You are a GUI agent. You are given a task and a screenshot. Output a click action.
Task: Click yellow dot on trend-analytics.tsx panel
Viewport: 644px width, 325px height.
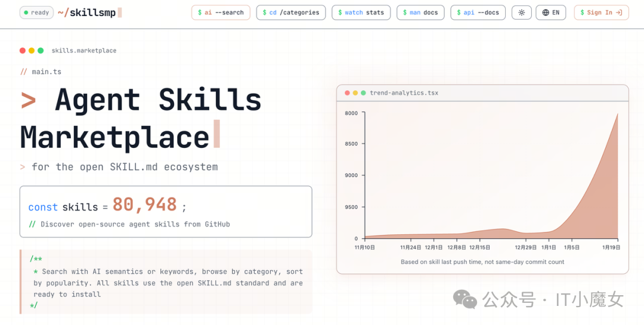click(x=355, y=93)
